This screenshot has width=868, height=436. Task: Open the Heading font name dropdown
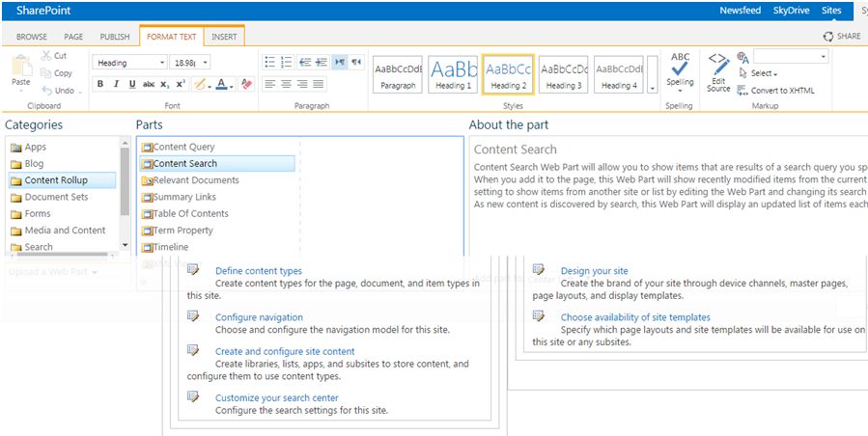[161, 63]
